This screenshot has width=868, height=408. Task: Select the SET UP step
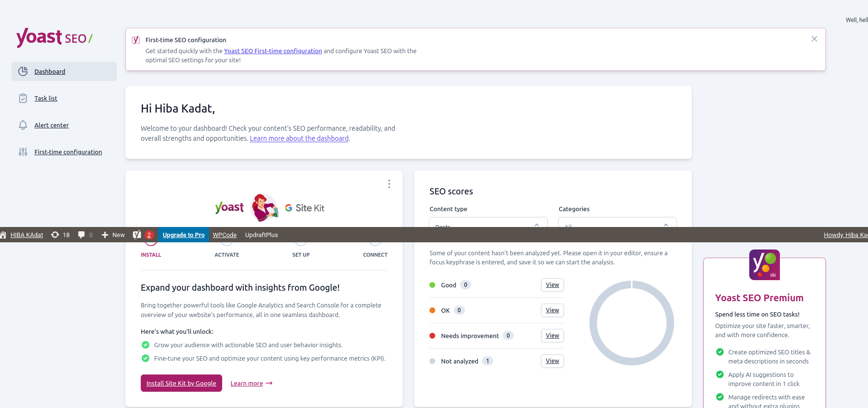(301, 255)
